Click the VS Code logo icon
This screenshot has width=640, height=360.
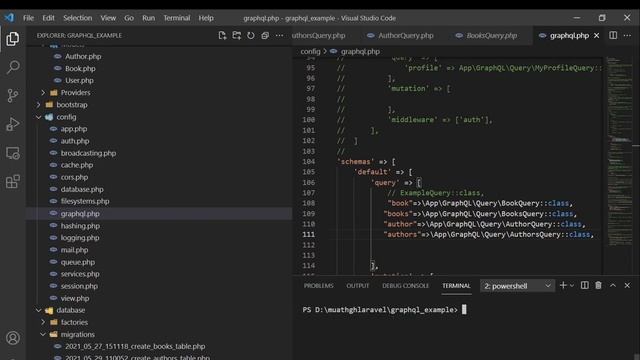(x=9, y=18)
